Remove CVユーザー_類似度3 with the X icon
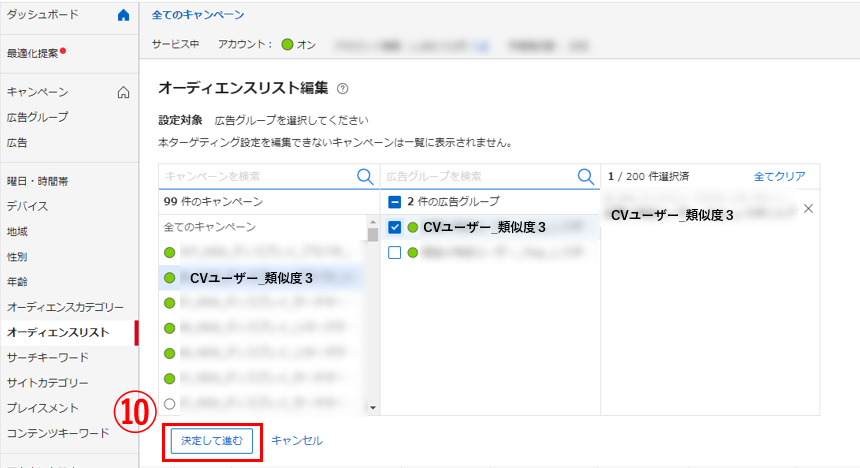 click(808, 209)
